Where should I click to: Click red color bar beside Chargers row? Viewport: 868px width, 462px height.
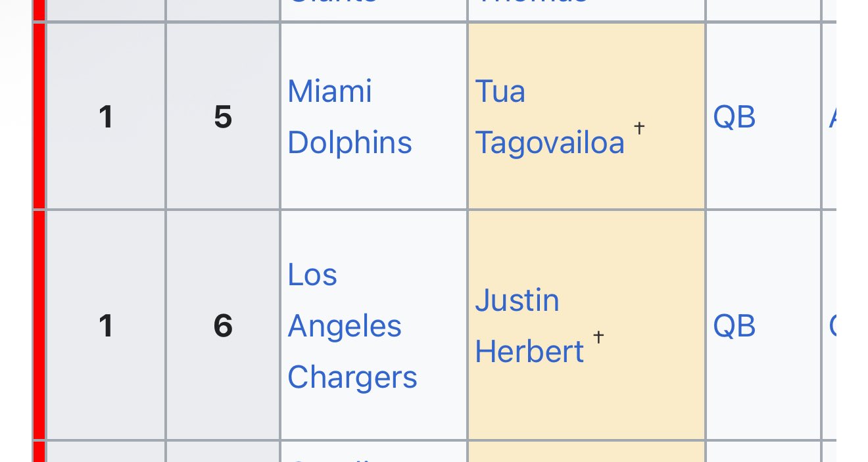click(x=39, y=326)
